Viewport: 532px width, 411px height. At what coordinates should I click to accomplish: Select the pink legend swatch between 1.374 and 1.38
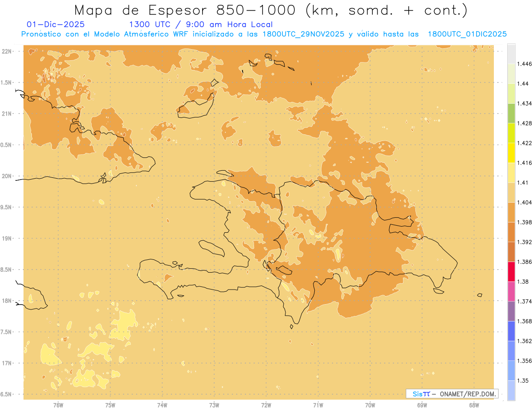511,291
